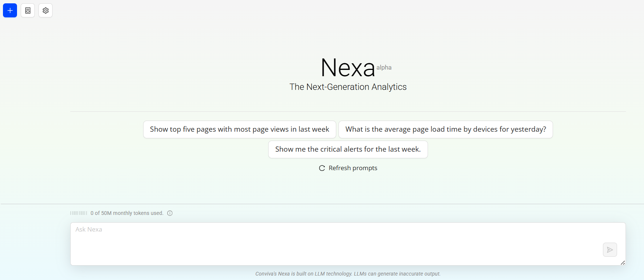
Task: Click the large Nexa title
Action: coord(348,68)
